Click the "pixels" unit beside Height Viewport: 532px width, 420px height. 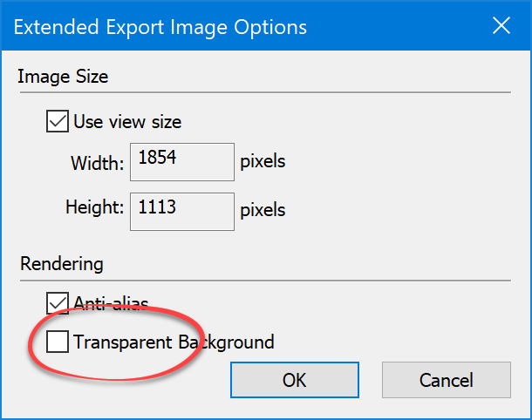pos(263,210)
